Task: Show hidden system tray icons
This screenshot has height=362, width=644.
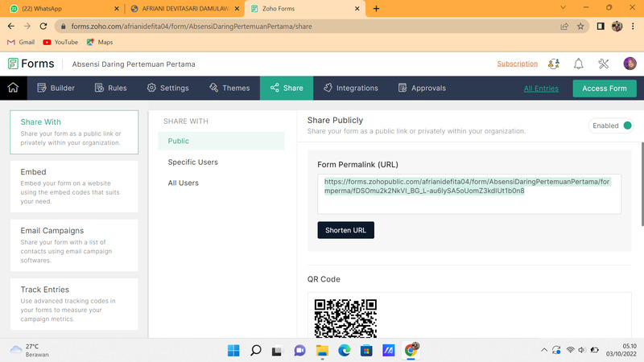Action: (544, 350)
